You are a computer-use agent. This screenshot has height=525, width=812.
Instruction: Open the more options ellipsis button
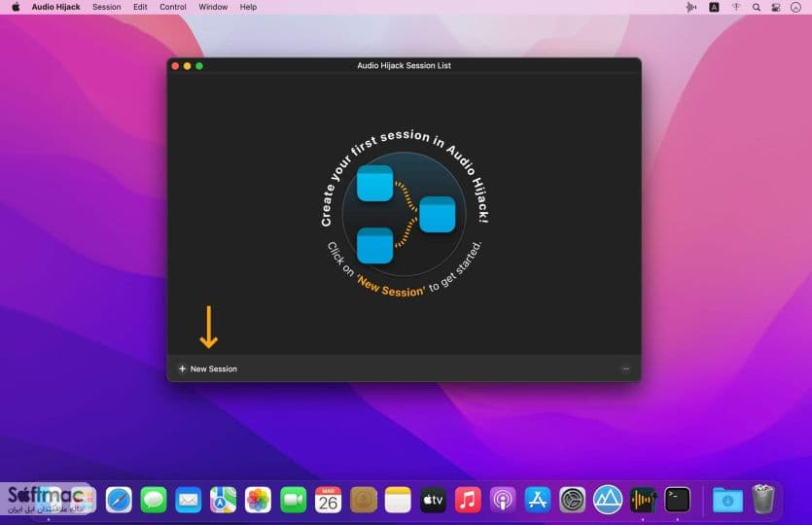tap(625, 368)
